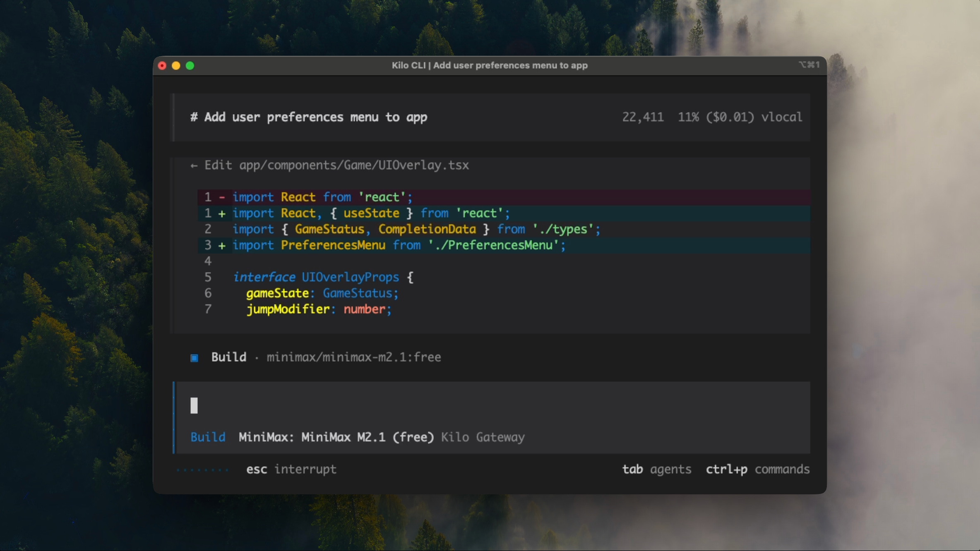980x551 pixels.
Task: Click the esc interrupt hint
Action: point(291,470)
